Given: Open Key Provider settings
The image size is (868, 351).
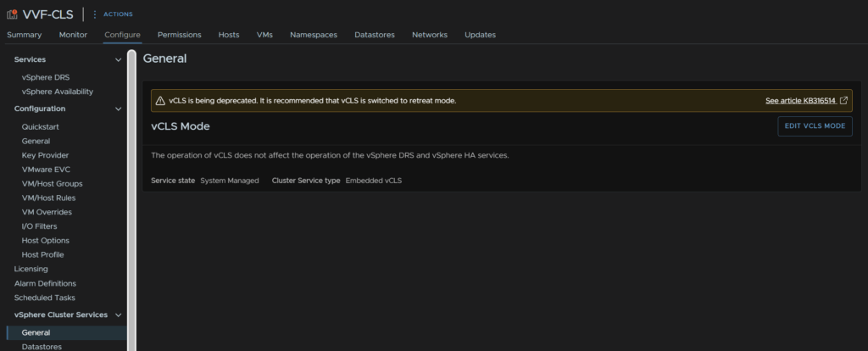Looking at the screenshot, I should click(46, 155).
